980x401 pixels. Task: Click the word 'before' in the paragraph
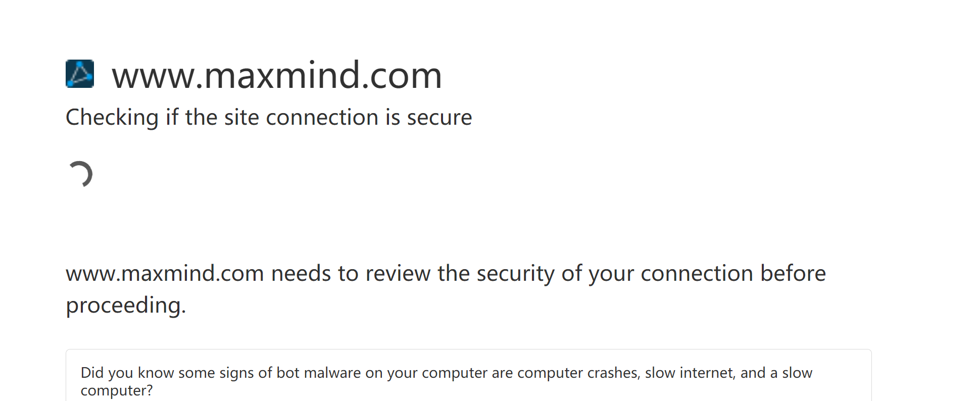pyautogui.click(x=793, y=273)
